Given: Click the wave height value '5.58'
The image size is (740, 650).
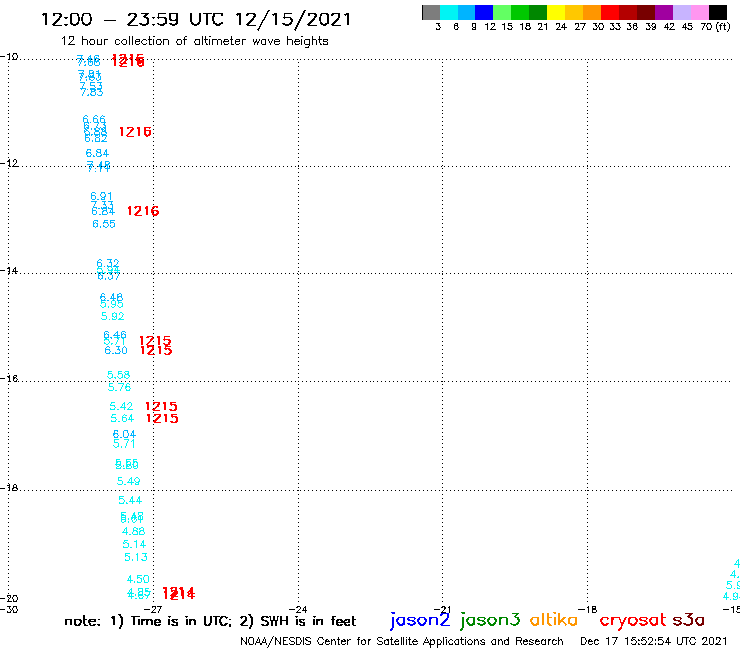Looking at the screenshot, I should click(118, 375).
